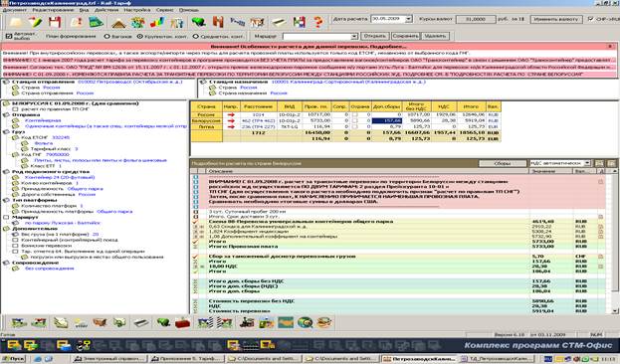Select the Вагонов radio button

point(106,37)
